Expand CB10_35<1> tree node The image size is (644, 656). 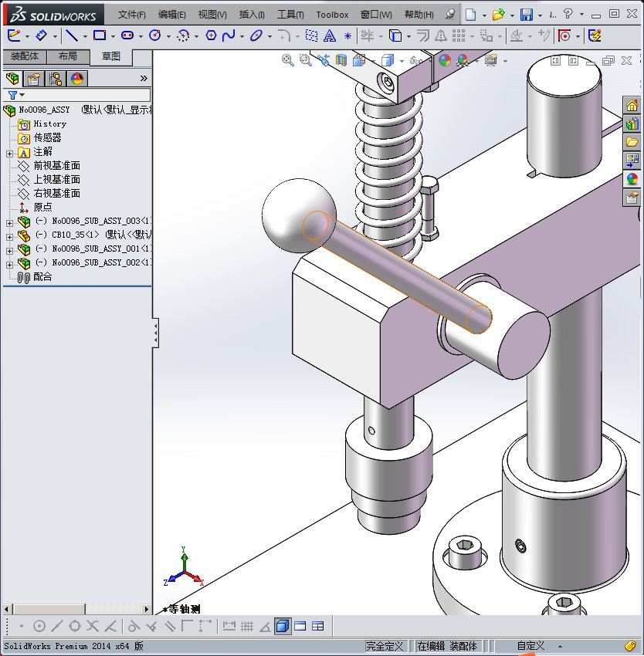point(9,237)
